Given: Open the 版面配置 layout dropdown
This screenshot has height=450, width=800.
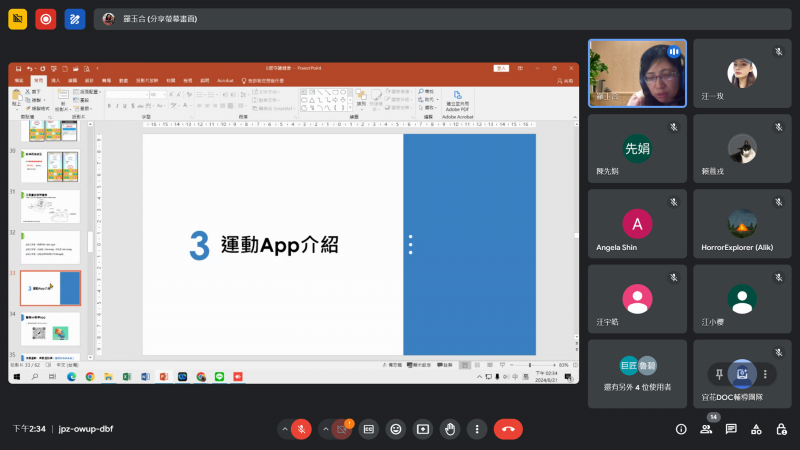Looking at the screenshot, I should (x=87, y=92).
